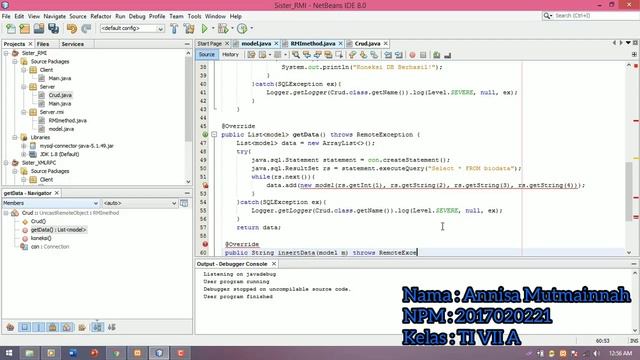Click the Windows Start button on taskbar
Image resolution: width=640 pixels, height=360 pixels.
8,353
